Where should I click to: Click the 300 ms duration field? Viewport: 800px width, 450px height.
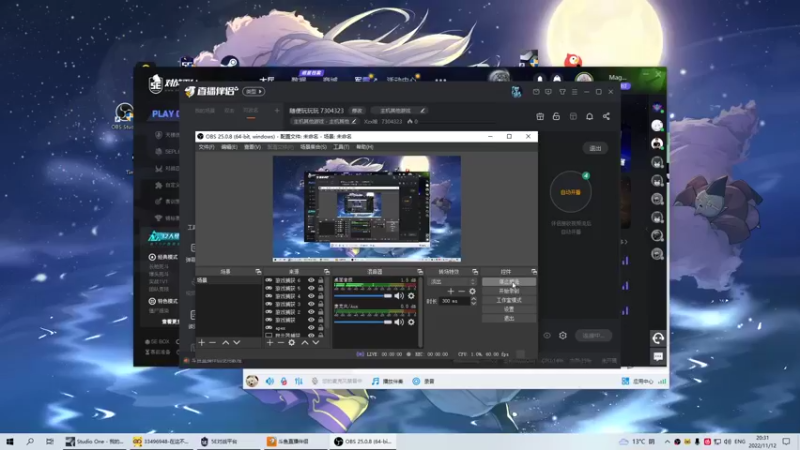[x=455, y=301]
